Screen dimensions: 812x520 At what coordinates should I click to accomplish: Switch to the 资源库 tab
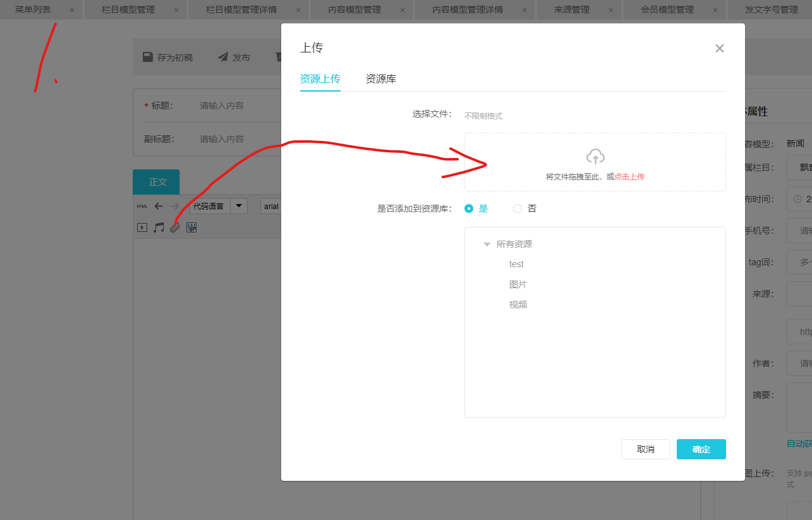[380, 79]
